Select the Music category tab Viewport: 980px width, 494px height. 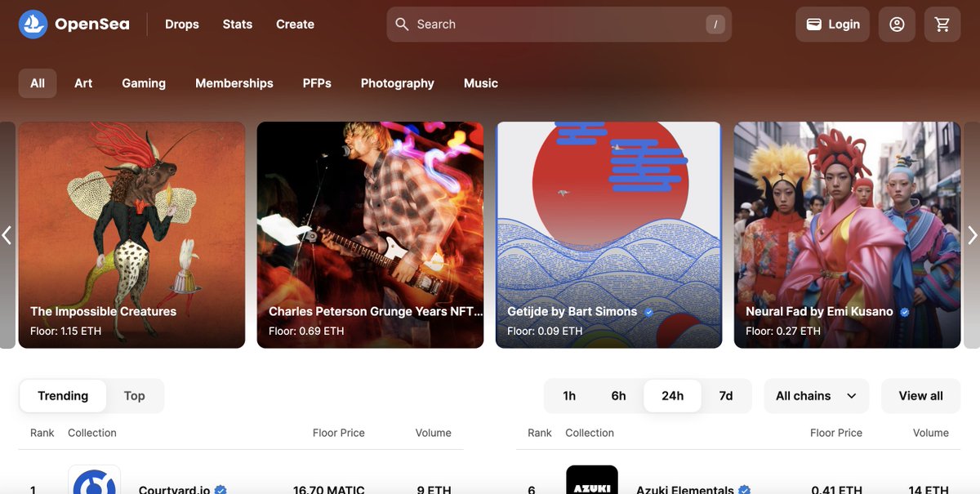[481, 83]
